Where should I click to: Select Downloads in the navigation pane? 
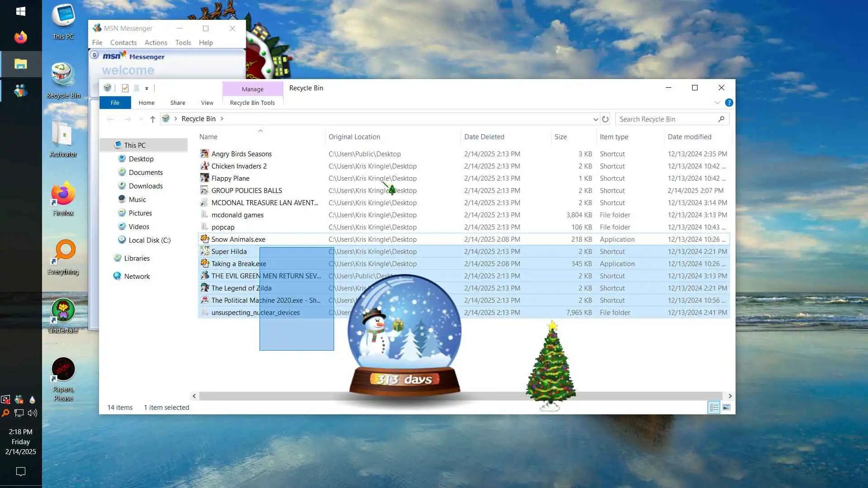(x=145, y=186)
